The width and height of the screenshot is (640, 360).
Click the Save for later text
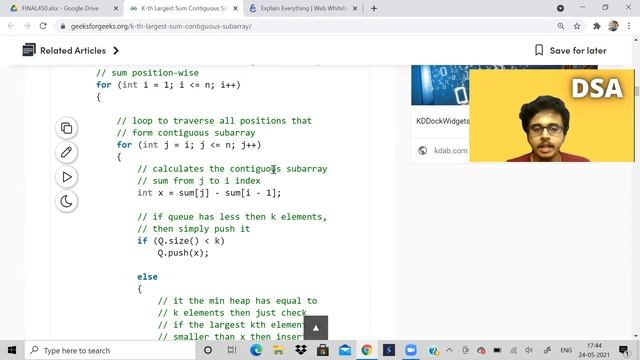[x=578, y=51]
